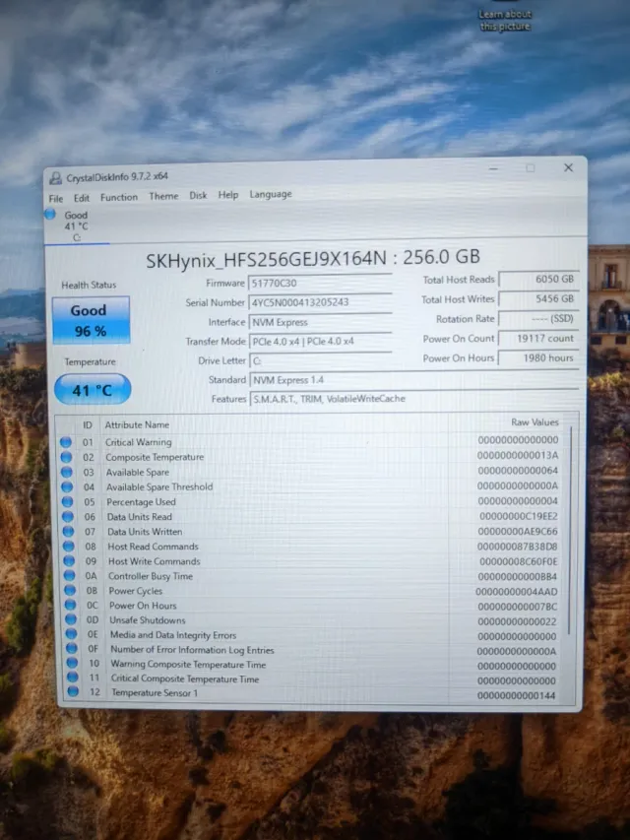Click the Total Host Writes value 5456 GB
This screenshot has height=840, width=630.
[538, 299]
